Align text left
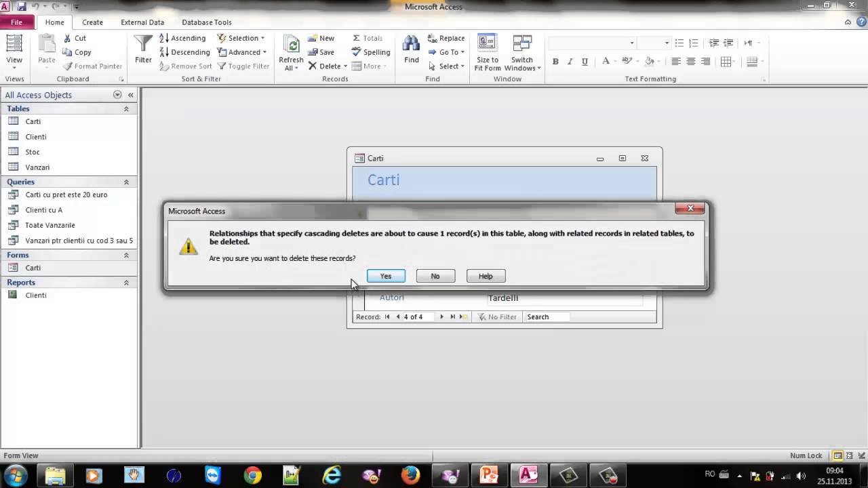The image size is (868, 488). point(676,62)
